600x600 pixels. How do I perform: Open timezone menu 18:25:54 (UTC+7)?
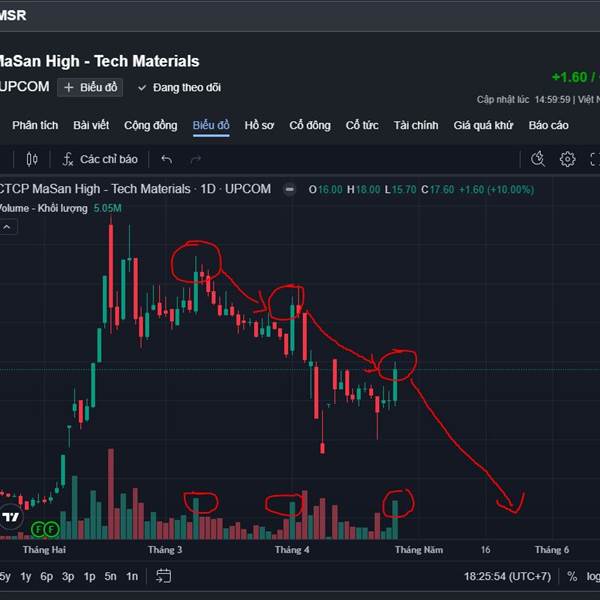point(507,576)
